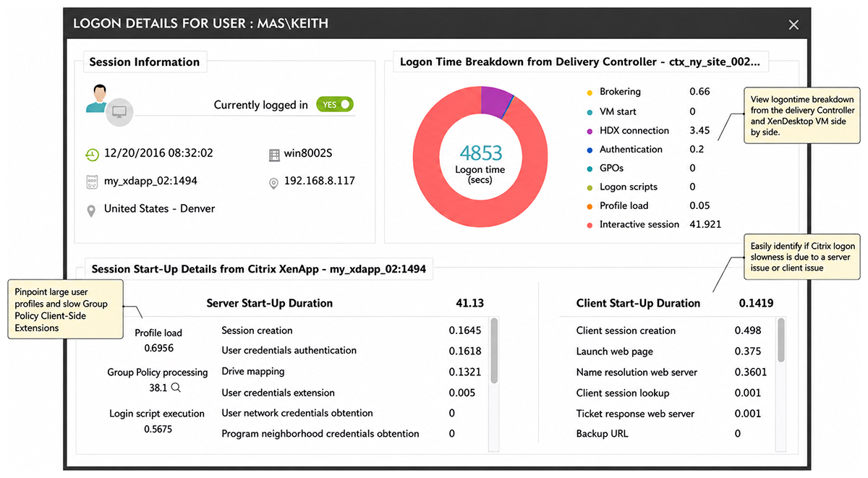Click the server building icon beside win8002S
The height and width of the screenshot is (478, 868).
[x=273, y=155]
